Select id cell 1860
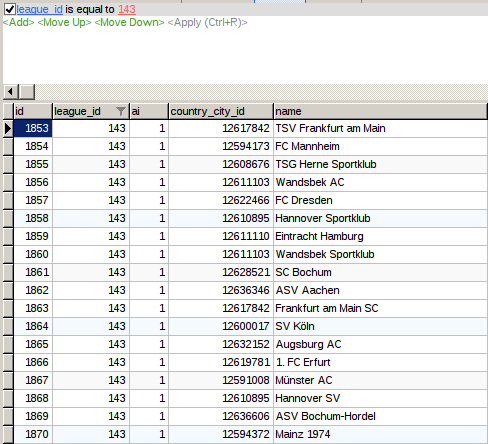Screen dimensions: 488x444 pyautogui.click(x=33, y=254)
